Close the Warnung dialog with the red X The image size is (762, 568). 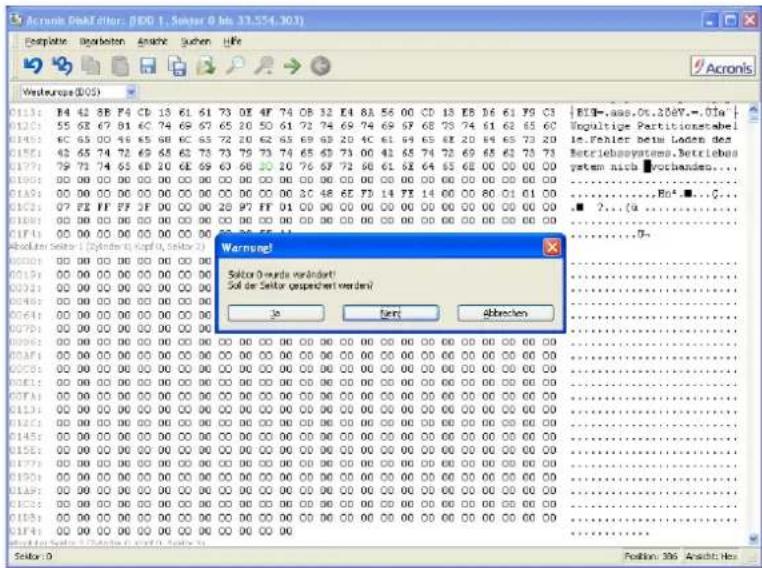coord(552,248)
